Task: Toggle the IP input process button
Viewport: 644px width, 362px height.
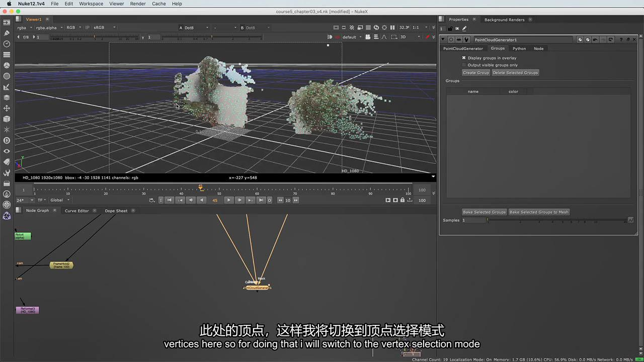Action: point(88,28)
